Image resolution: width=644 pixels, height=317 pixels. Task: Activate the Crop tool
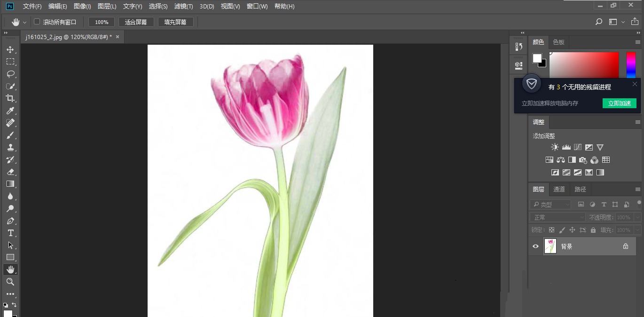click(10, 98)
